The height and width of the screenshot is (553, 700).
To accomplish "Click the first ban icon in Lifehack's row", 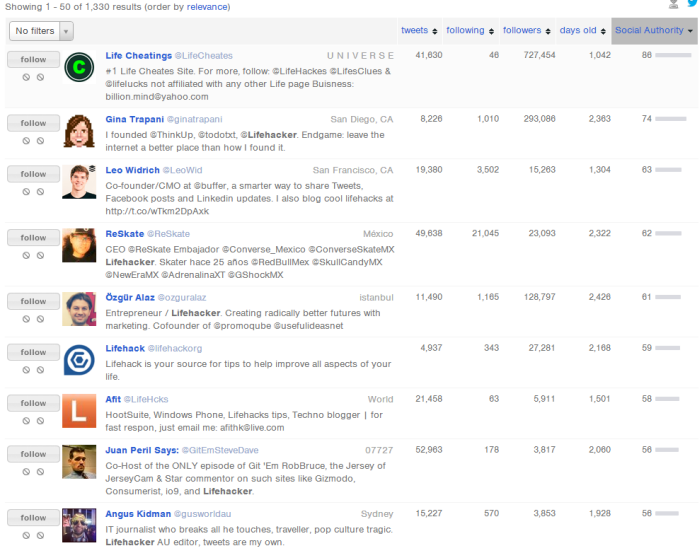I will [x=26, y=370].
